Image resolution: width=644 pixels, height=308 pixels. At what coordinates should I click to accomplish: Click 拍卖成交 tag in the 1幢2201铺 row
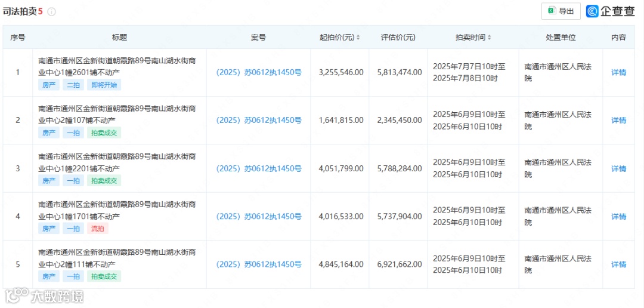104,180
